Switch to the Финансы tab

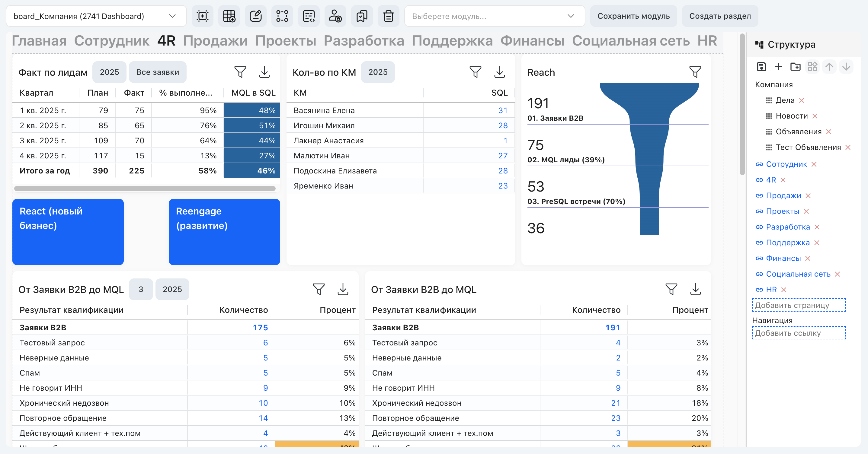click(532, 41)
